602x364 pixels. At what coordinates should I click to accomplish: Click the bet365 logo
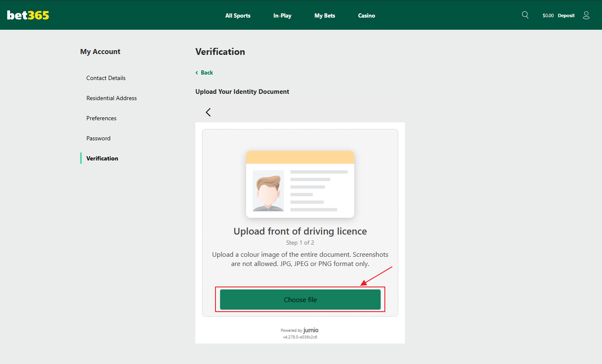pos(28,15)
